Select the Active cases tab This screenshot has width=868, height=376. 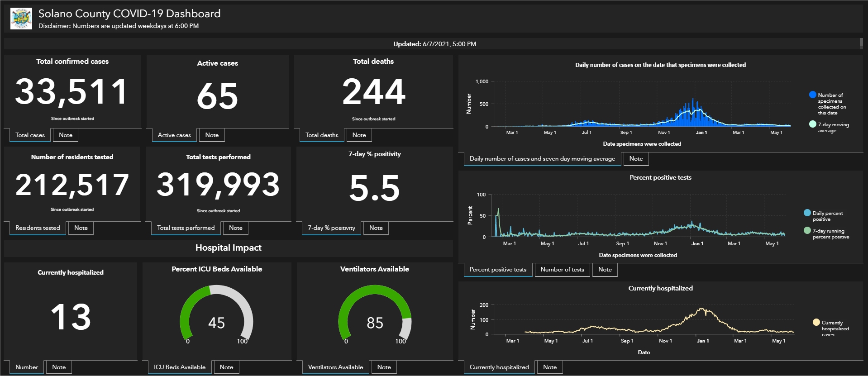point(174,135)
